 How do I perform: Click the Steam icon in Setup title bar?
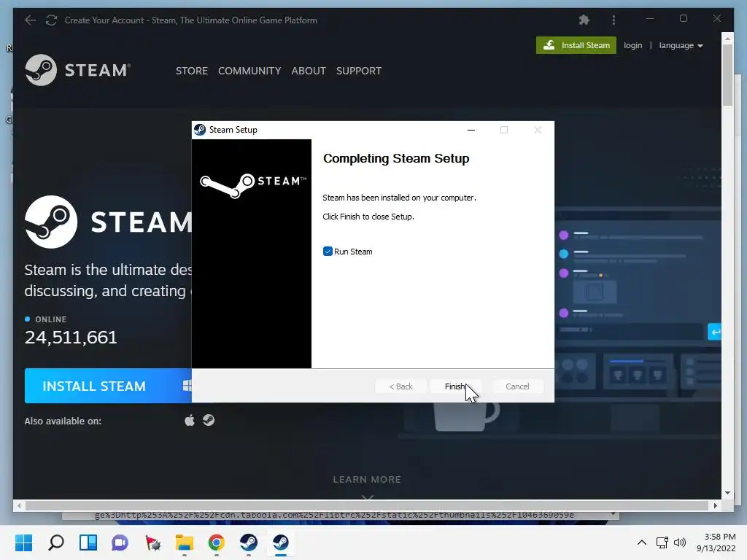200,130
